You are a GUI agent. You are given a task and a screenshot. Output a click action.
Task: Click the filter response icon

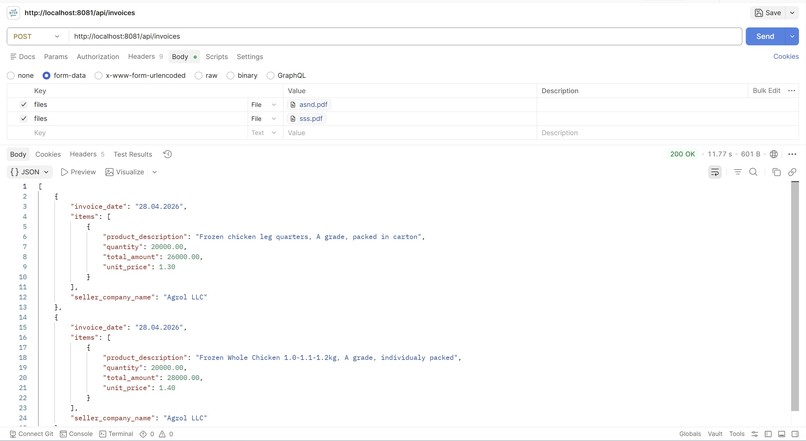tap(738, 172)
